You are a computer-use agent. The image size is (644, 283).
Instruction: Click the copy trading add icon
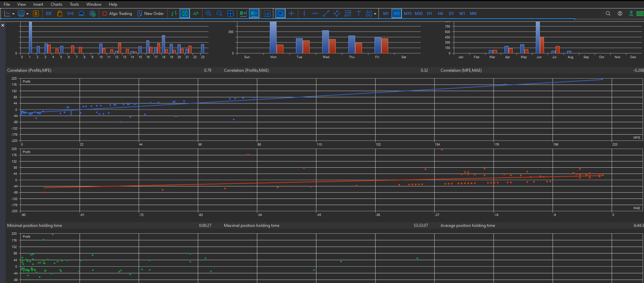(92, 14)
